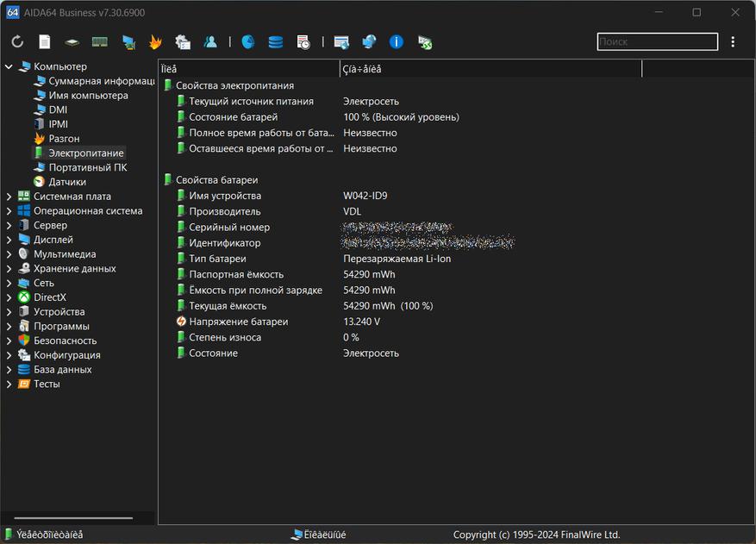This screenshot has height=544, width=756.
Task: Select Имя компьютера in the tree
Action: tap(88, 96)
